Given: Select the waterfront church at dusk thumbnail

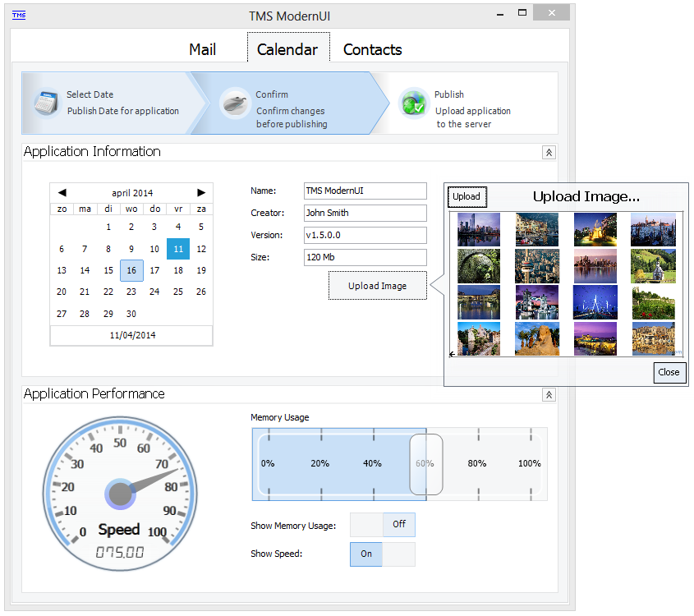Looking at the screenshot, I should click(x=653, y=230).
